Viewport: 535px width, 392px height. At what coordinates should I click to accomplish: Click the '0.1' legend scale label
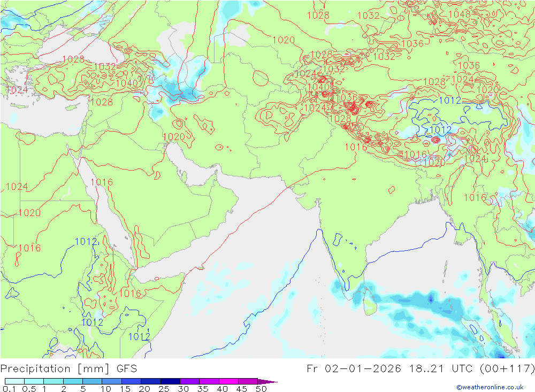(9, 389)
